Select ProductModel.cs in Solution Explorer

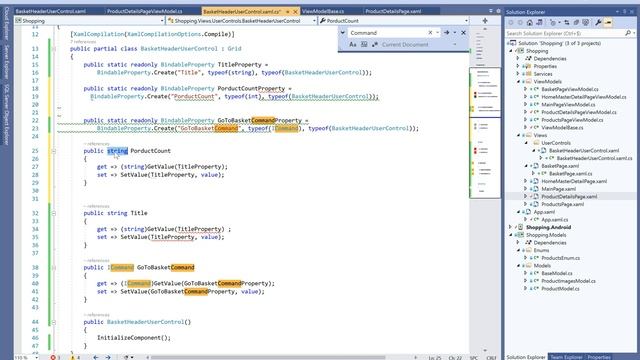tap(560, 289)
